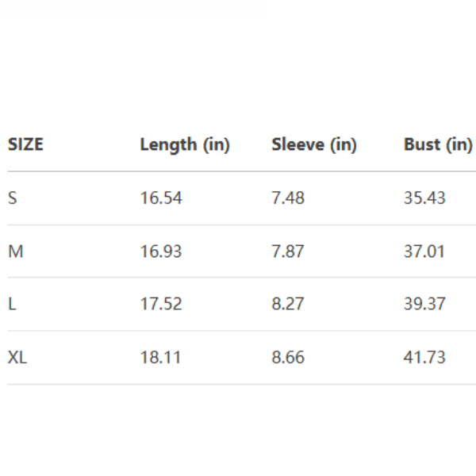Viewport: 476px width, 476px height.
Task: Click the 16.54 length value
Action: point(161,198)
